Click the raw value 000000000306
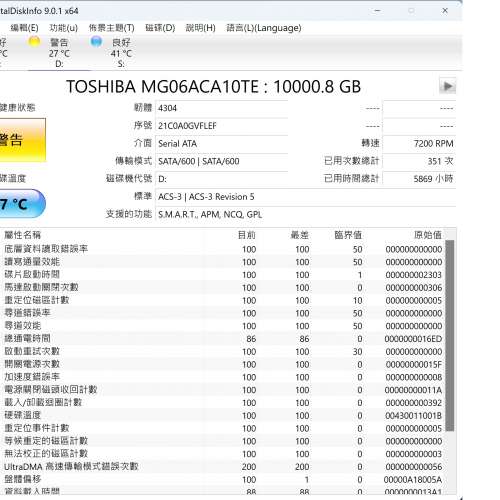 (x=414, y=288)
